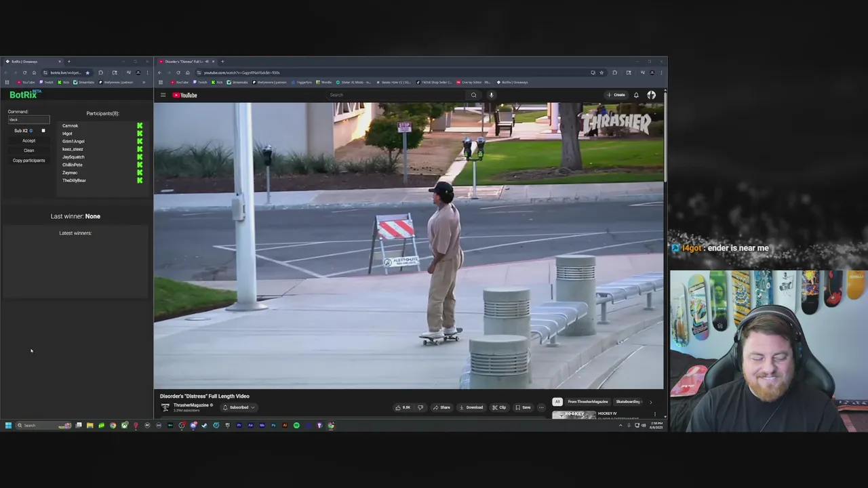The width and height of the screenshot is (868, 488).
Task: Click the YouTube search box
Action: [397, 95]
